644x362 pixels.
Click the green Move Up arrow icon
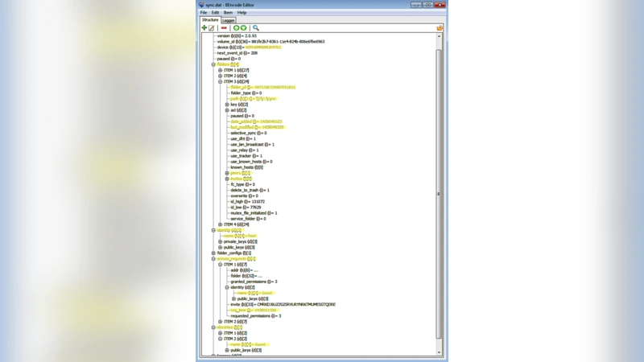point(236,28)
